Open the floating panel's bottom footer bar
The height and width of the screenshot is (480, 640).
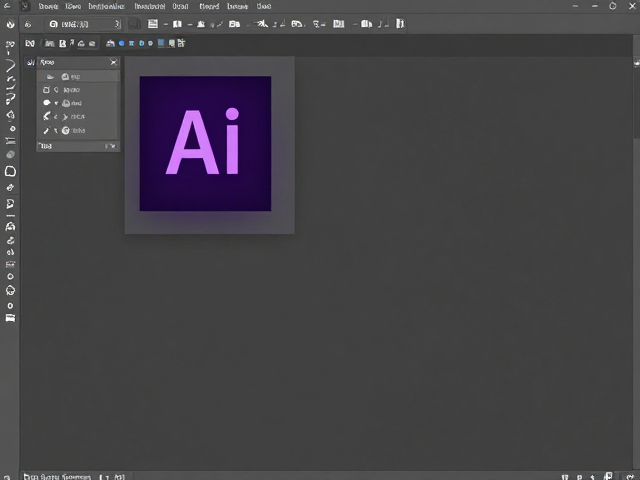point(78,146)
